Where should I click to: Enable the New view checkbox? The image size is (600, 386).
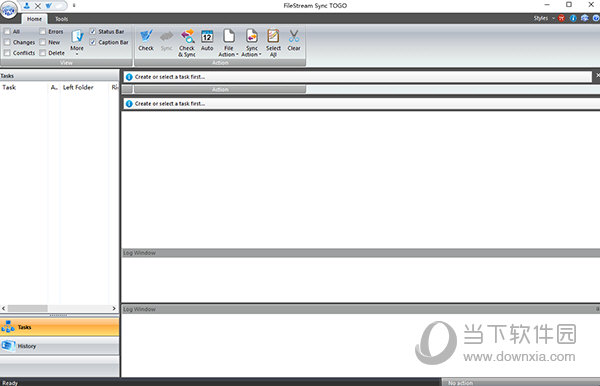42,42
